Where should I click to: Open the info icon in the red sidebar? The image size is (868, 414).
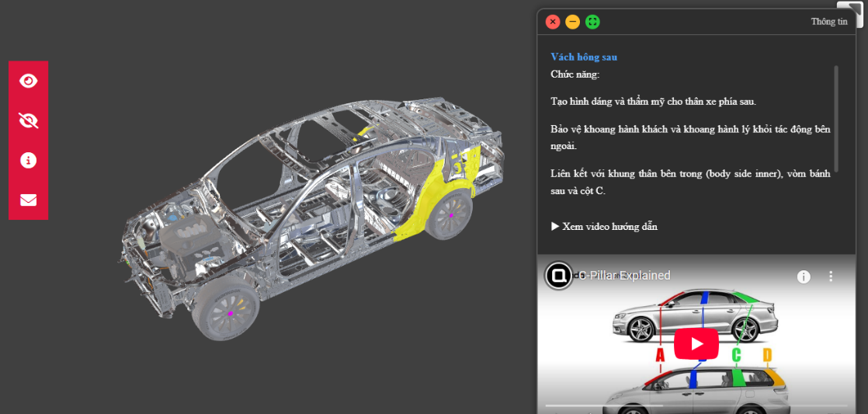[28, 161]
